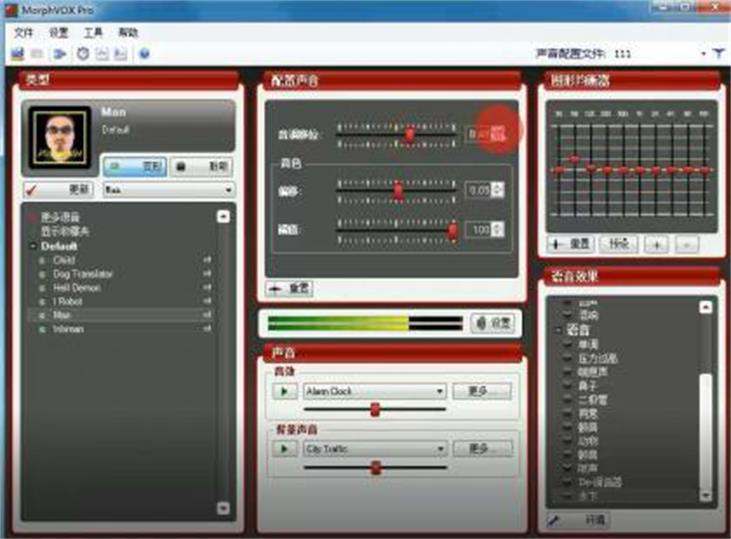This screenshot has height=539, width=731.
Task: Open the voice selection dropdown showing Man
Action: (168, 190)
